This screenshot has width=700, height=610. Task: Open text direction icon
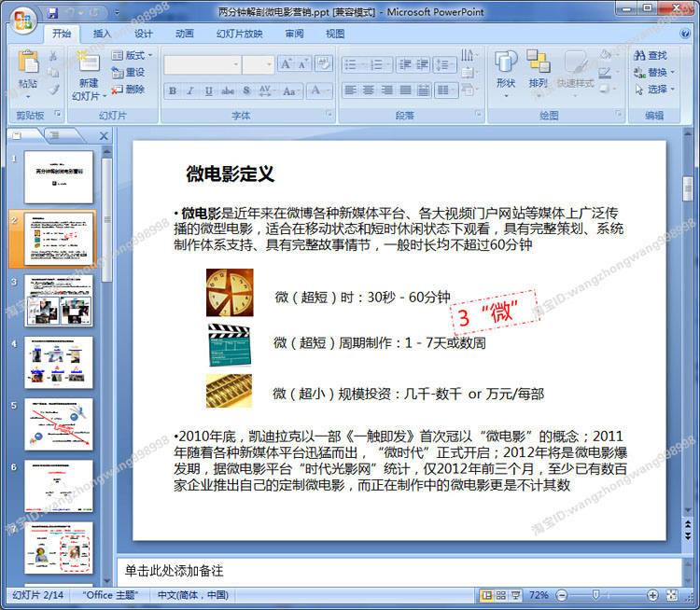[469, 55]
